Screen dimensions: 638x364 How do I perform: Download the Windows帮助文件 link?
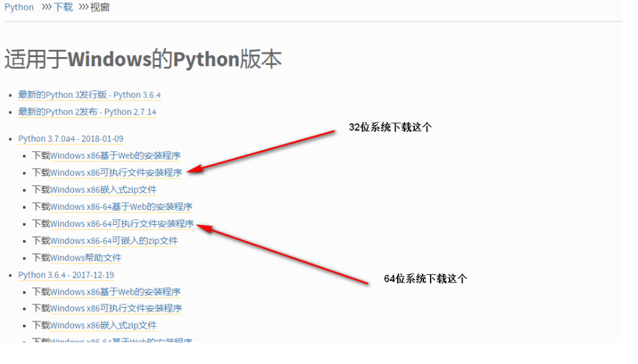pos(86,258)
